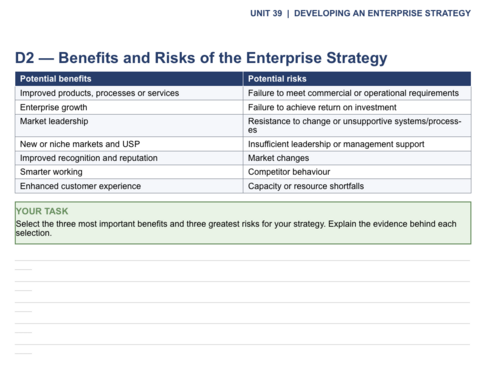Screen dimensions: 500x380
Task: Click the D2 Benefits and Risks page title
Action: [x=201, y=58]
